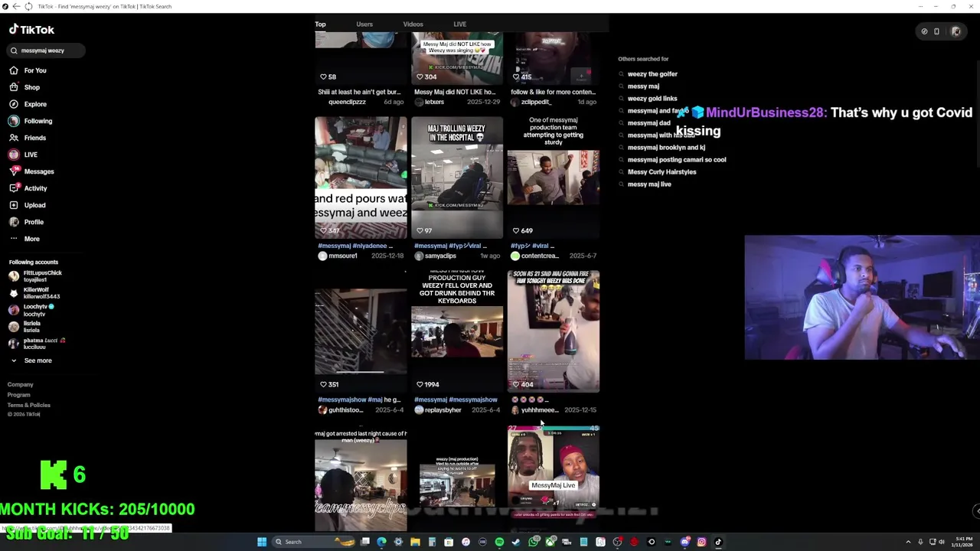Viewport: 980px width, 551px height.
Task: Open Microsoft Store from the taskbar
Action: [449, 542]
